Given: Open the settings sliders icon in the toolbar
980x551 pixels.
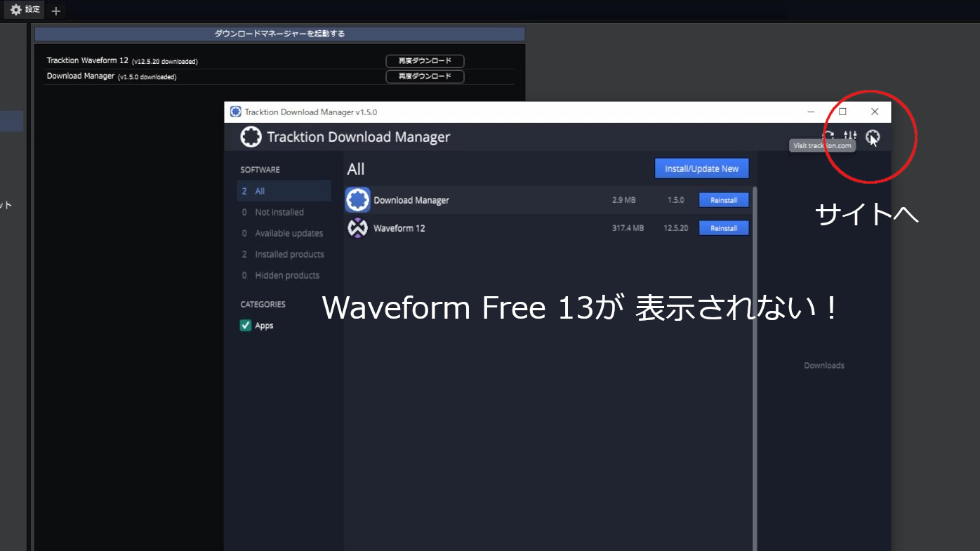Looking at the screenshot, I should [x=850, y=137].
